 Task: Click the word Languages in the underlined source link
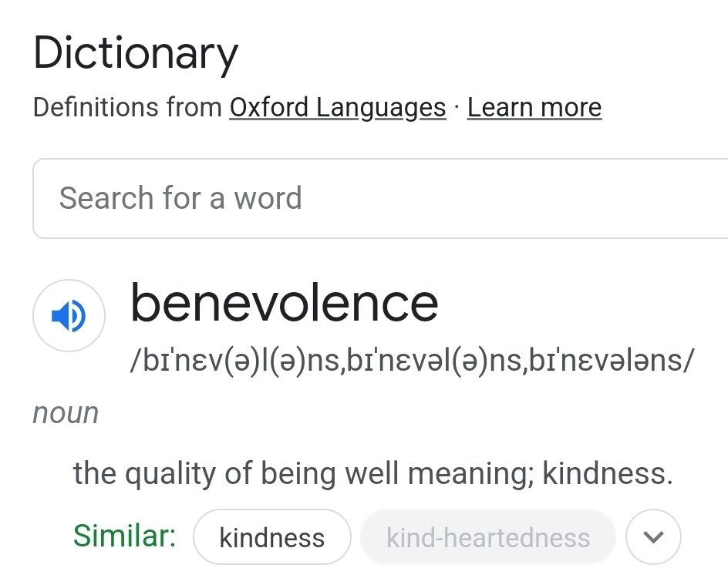pyautogui.click(x=381, y=108)
